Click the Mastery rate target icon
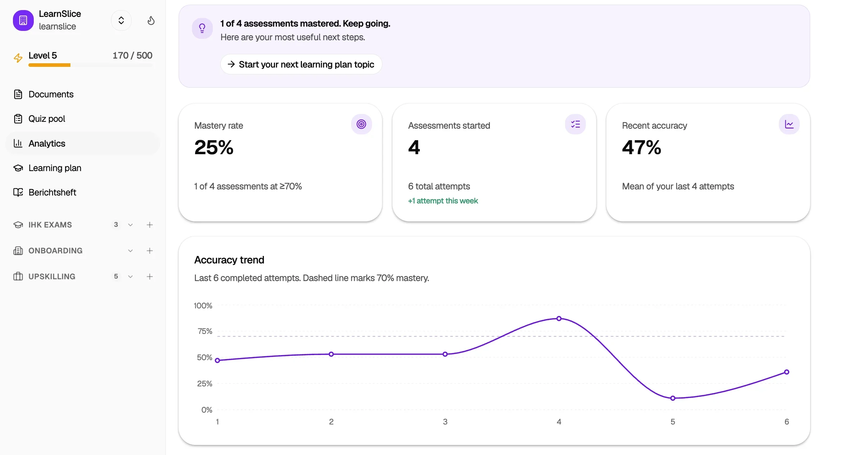 (x=362, y=124)
